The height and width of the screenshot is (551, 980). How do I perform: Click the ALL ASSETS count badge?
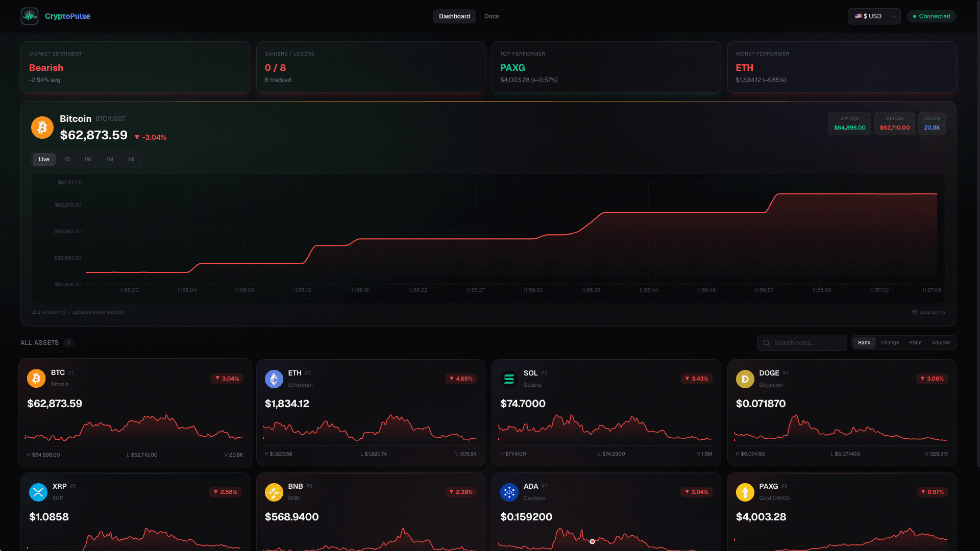click(x=69, y=343)
